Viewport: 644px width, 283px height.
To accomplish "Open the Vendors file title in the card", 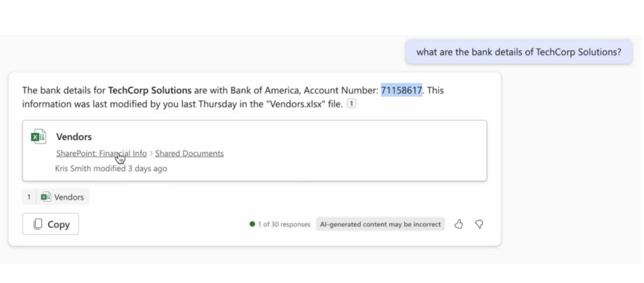I will (x=74, y=137).
